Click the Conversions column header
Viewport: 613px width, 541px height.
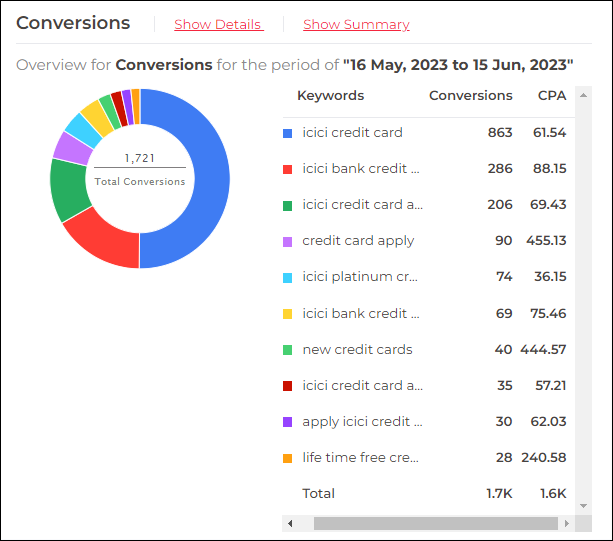coord(470,95)
